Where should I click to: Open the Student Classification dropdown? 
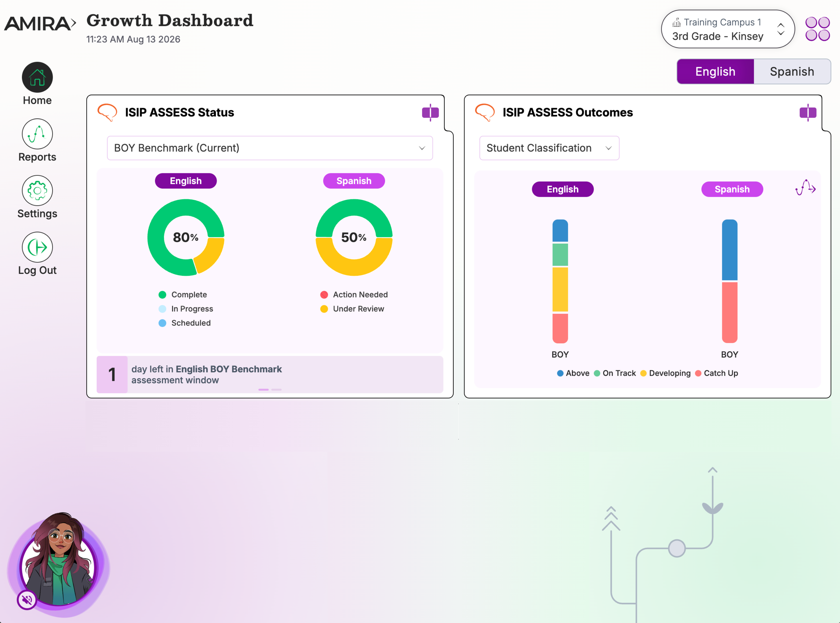click(x=549, y=148)
